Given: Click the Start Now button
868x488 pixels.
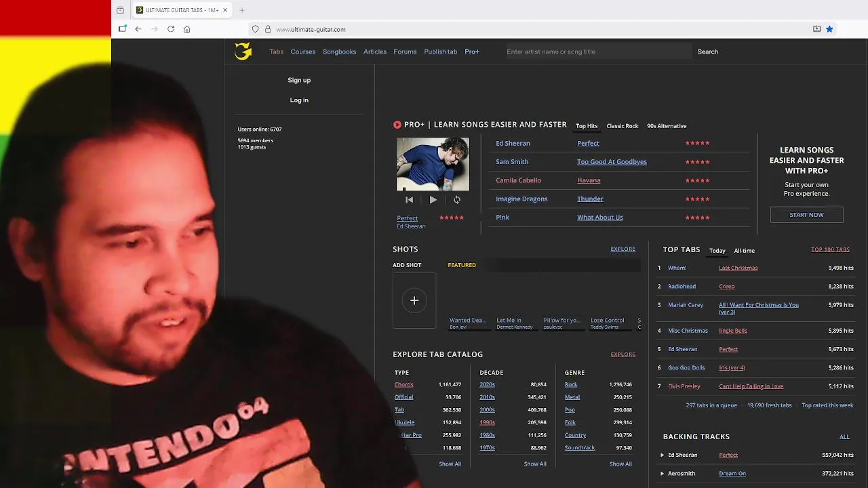Looking at the screenshot, I should pos(807,215).
